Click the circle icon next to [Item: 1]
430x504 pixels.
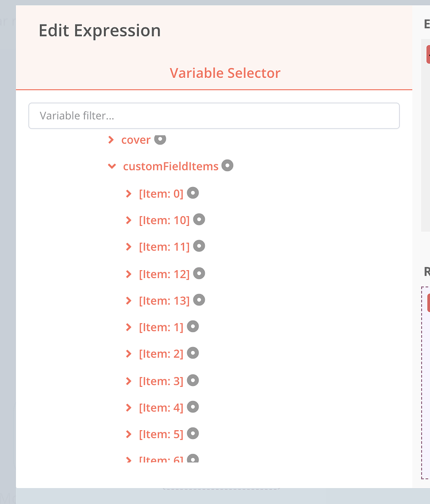tap(193, 326)
